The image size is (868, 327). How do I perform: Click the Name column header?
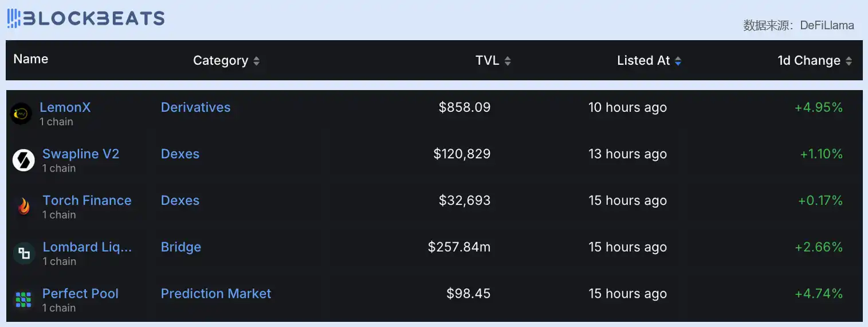pos(31,59)
